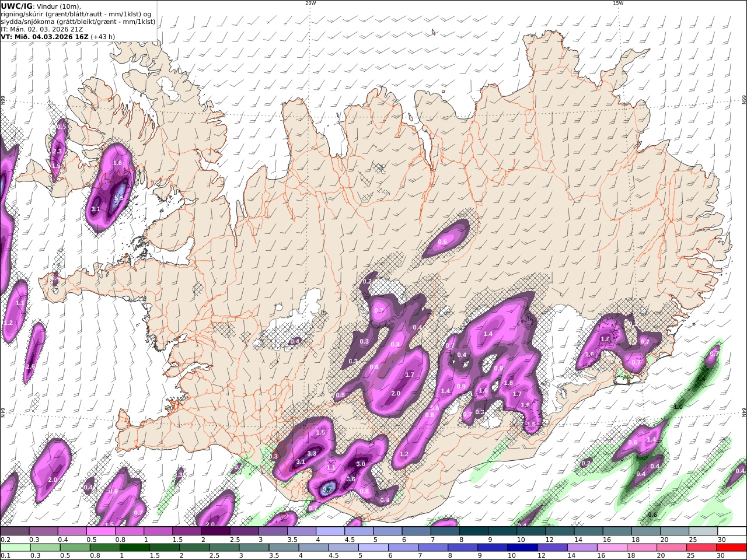Select the 7 swatch in the snow scale
Viewport: 747px width, 560px height.
click(x=445, y=531)
